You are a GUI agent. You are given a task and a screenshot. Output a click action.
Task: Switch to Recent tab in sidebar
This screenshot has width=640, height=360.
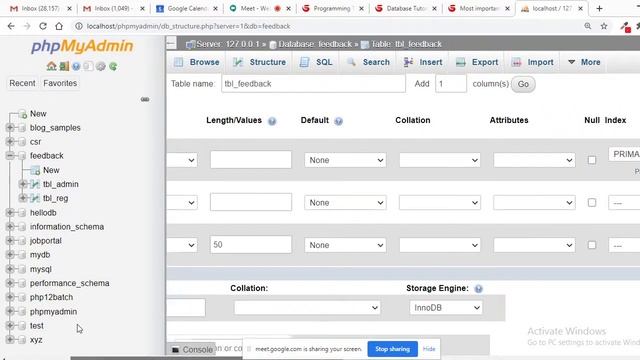pyautogui.click(x=22, y=83)
